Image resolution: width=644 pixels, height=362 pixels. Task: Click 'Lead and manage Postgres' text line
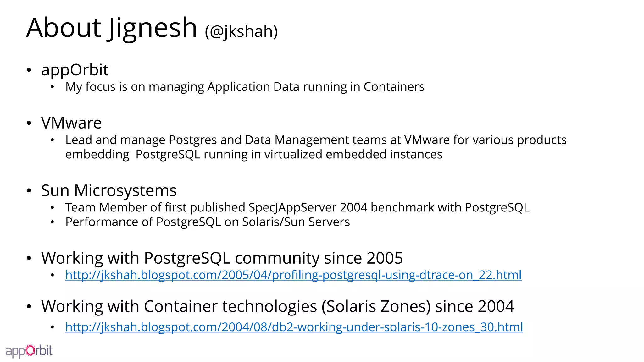tap(315, 140)
